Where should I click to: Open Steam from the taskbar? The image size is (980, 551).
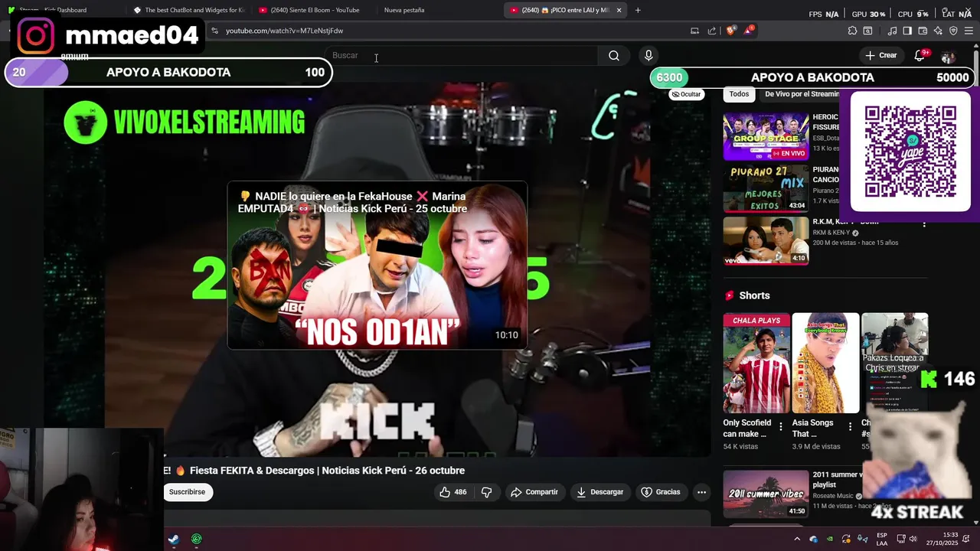175,539
